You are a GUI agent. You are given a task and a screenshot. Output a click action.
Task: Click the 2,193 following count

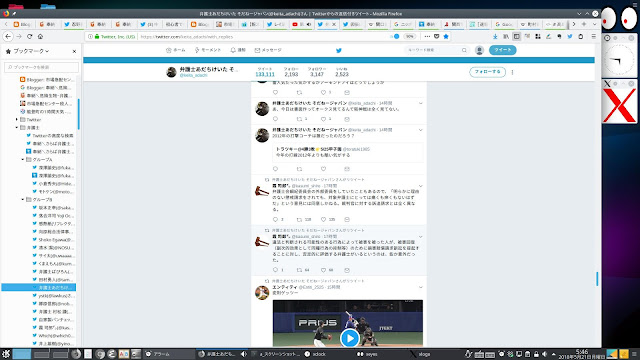[291, 74]
